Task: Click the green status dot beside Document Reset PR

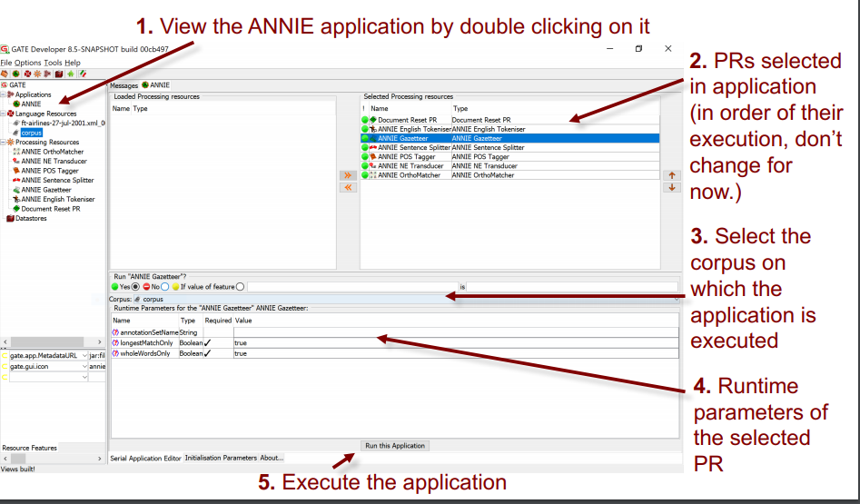Action: click(x=365, y=120)
